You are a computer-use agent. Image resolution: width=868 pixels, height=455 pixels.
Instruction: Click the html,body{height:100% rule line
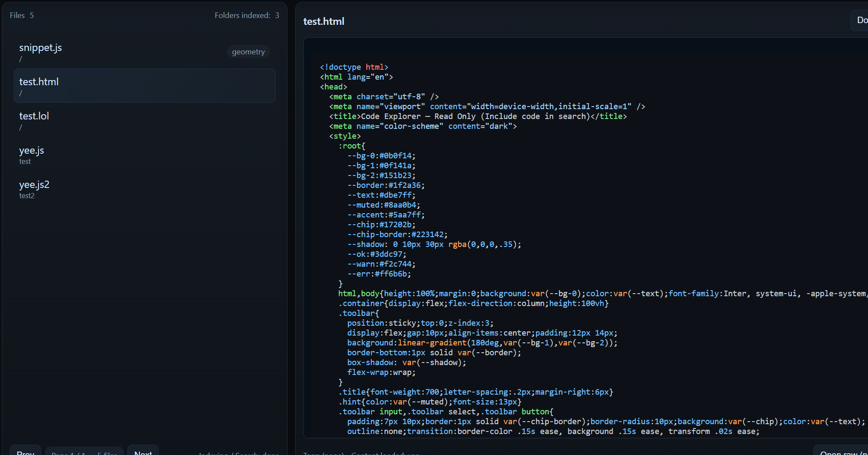[603, 294]
